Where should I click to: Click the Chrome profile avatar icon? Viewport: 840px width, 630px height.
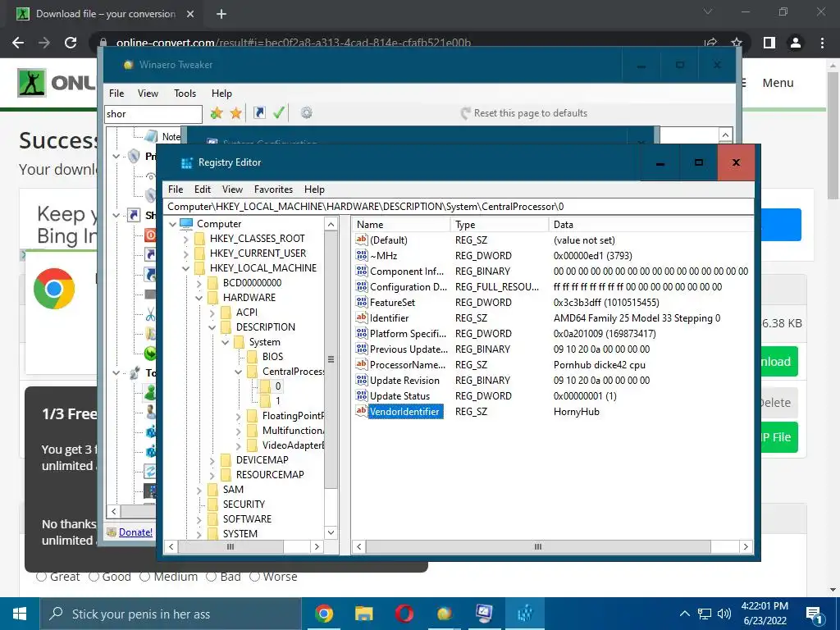pyautogui.click(x=796, y=43)
